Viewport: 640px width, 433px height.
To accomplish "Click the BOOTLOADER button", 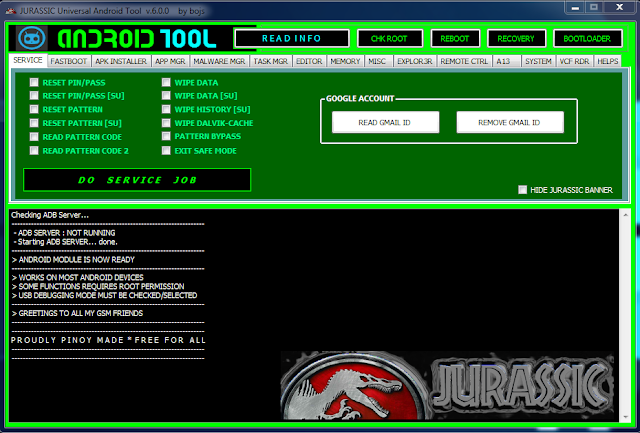I will 588,38.
